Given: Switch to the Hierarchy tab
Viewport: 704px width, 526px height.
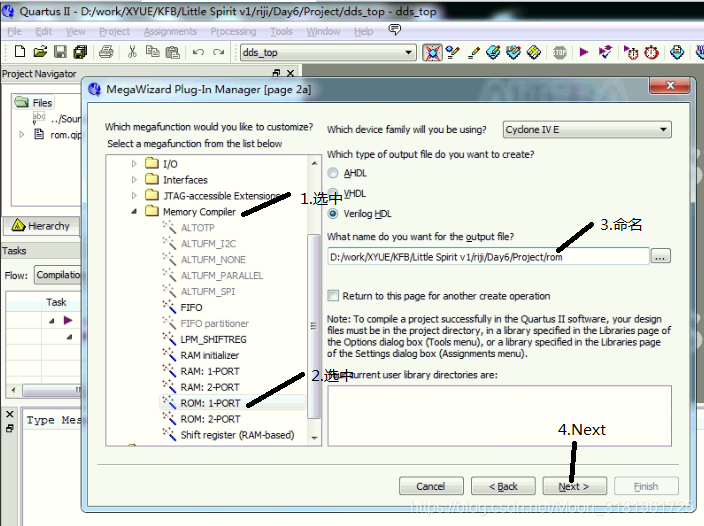Looking at the screenshot, I should point(42,225).
